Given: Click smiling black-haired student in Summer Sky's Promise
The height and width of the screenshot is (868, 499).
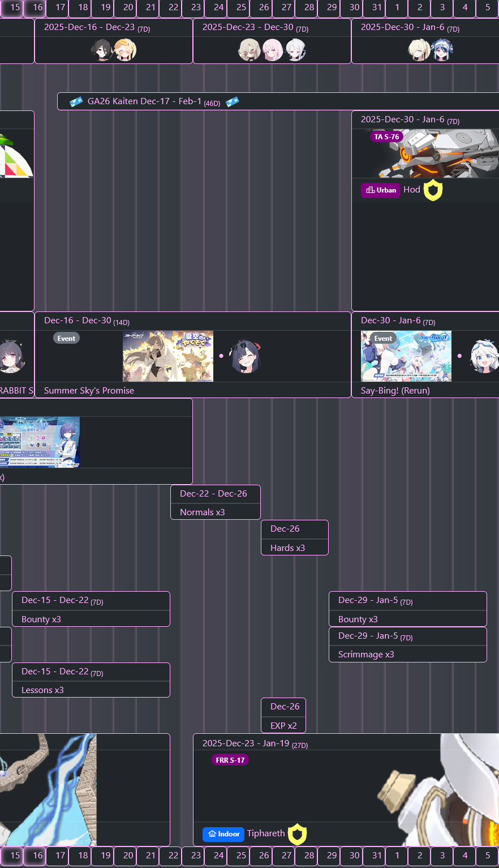Looking at the screenshot, I should point(246,356).
